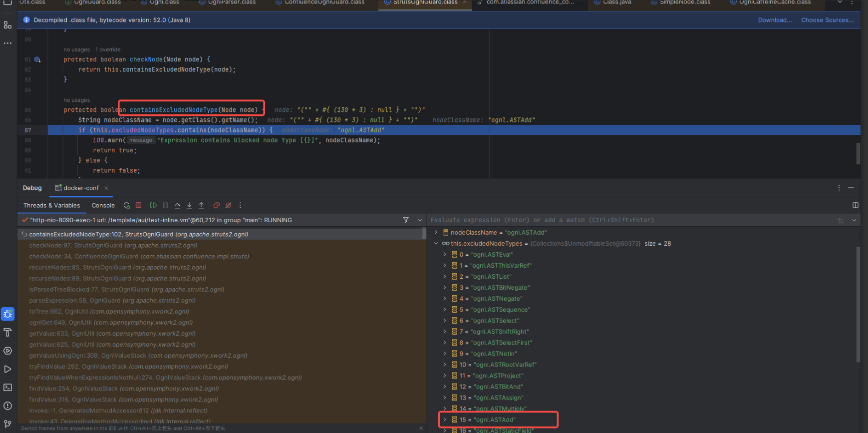
Task: Expand element 2 ognl.ASTList
Action: tap(445, 277)
